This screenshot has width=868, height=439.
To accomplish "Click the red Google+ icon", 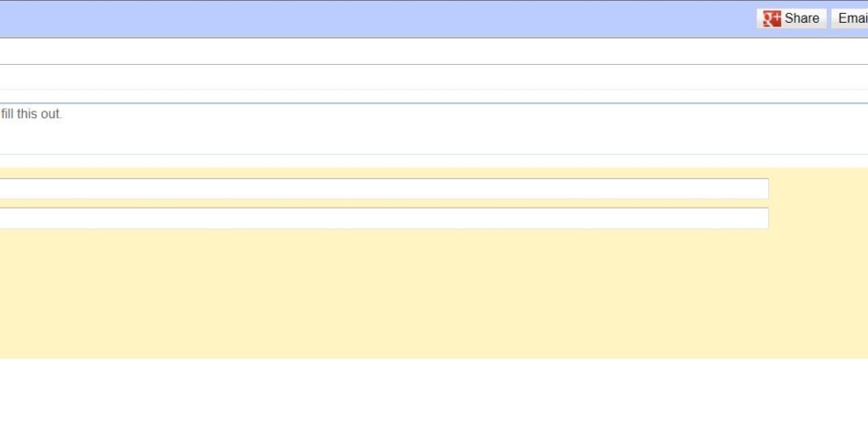I will point(772,19).
